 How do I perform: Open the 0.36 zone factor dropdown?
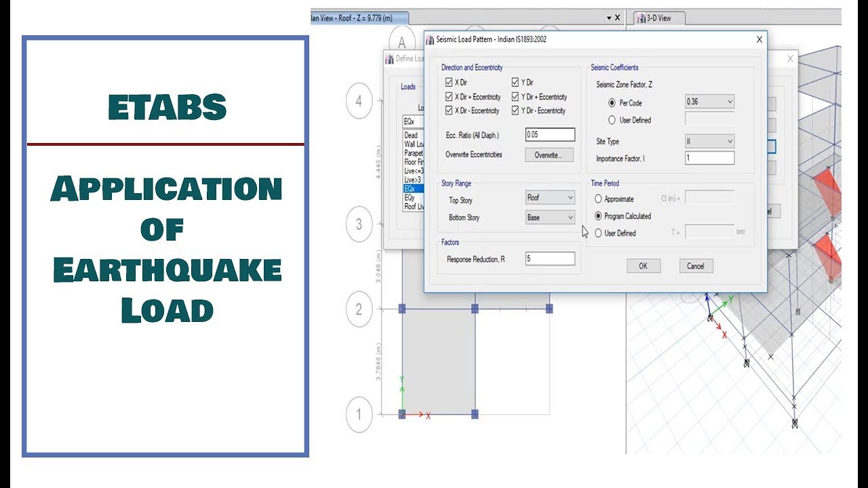click(710, 102)
